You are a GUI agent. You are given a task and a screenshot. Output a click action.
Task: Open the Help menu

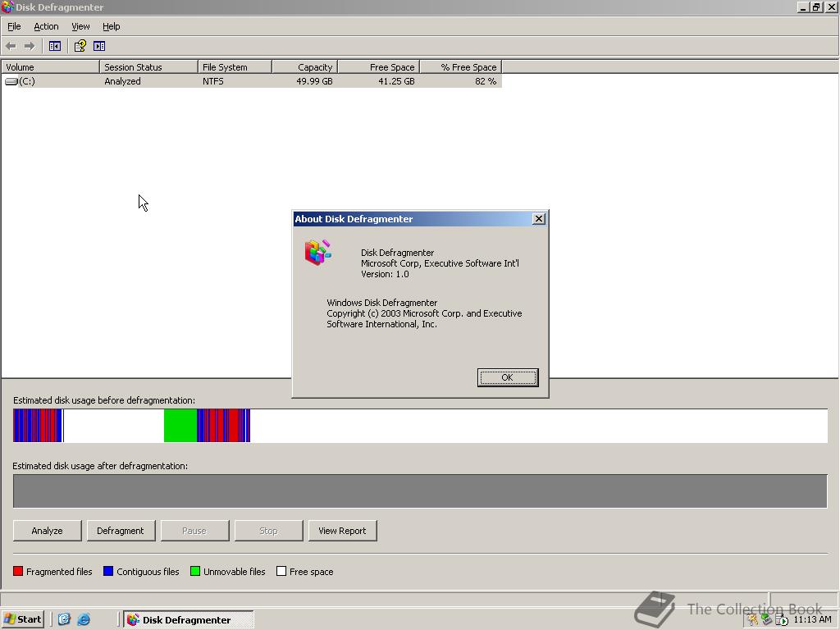[111, 26]
